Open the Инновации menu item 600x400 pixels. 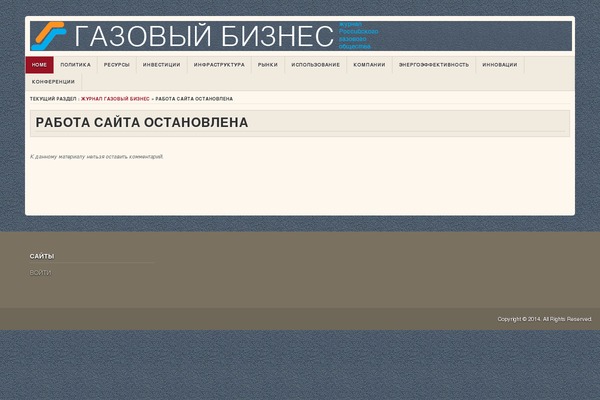[x=500, y=65]
